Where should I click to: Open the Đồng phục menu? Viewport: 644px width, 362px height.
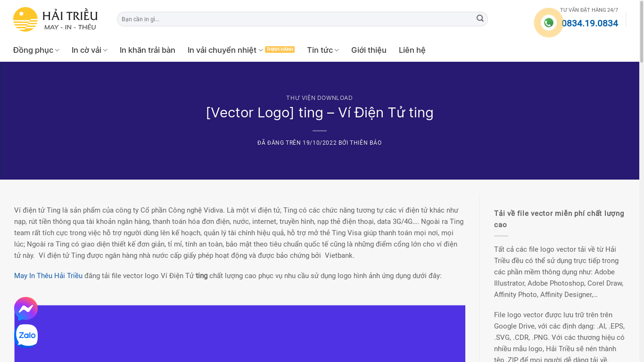coord(33,50)
